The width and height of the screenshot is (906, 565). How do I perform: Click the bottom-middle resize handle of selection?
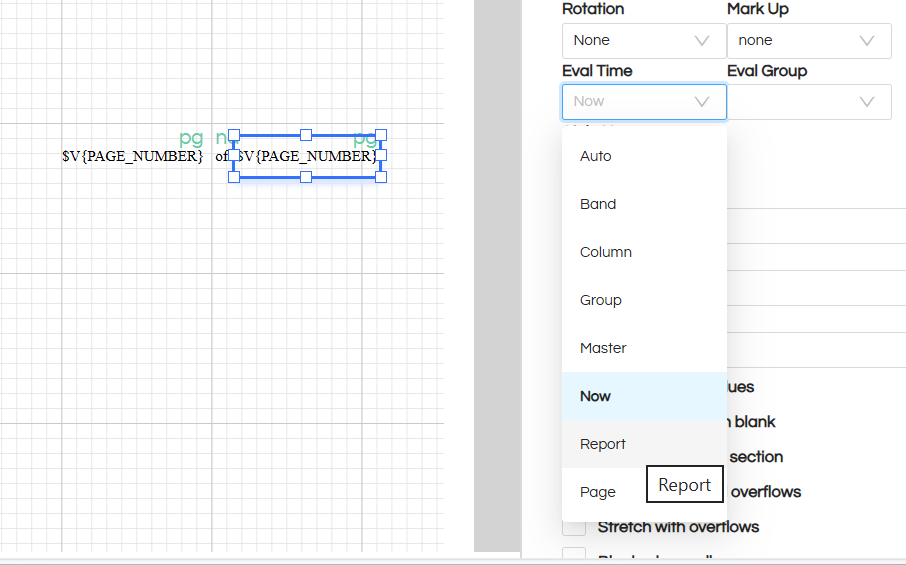point(307,177)
